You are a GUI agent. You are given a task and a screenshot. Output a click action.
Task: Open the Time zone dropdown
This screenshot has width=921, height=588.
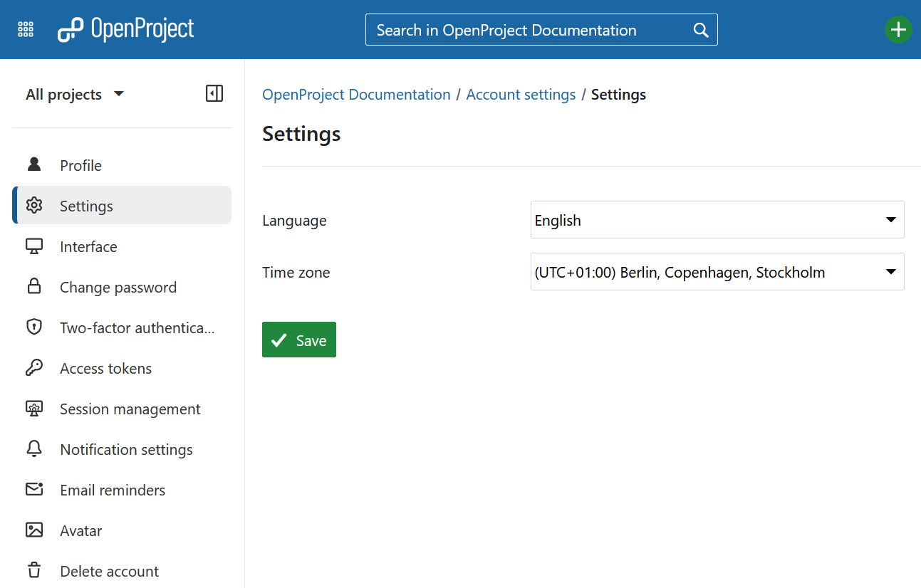coord(717,272)
